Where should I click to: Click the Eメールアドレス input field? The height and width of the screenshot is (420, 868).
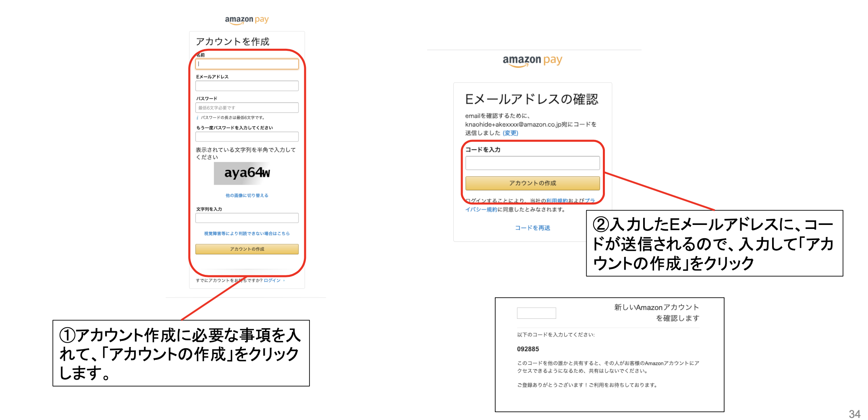click(x=247, y=85)
